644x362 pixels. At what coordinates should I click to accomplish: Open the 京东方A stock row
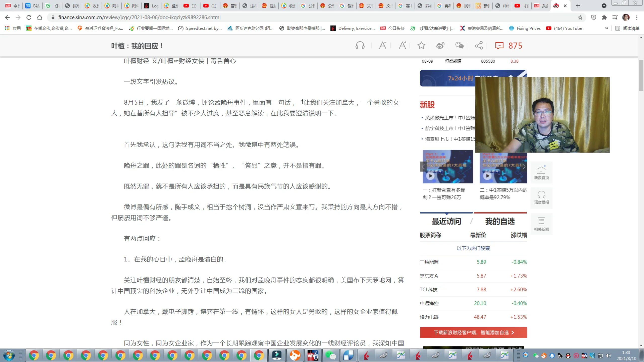473,276
